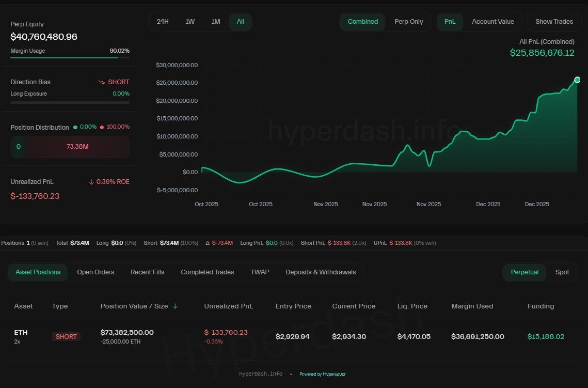Open the Open Orders tab

(96, 272)
